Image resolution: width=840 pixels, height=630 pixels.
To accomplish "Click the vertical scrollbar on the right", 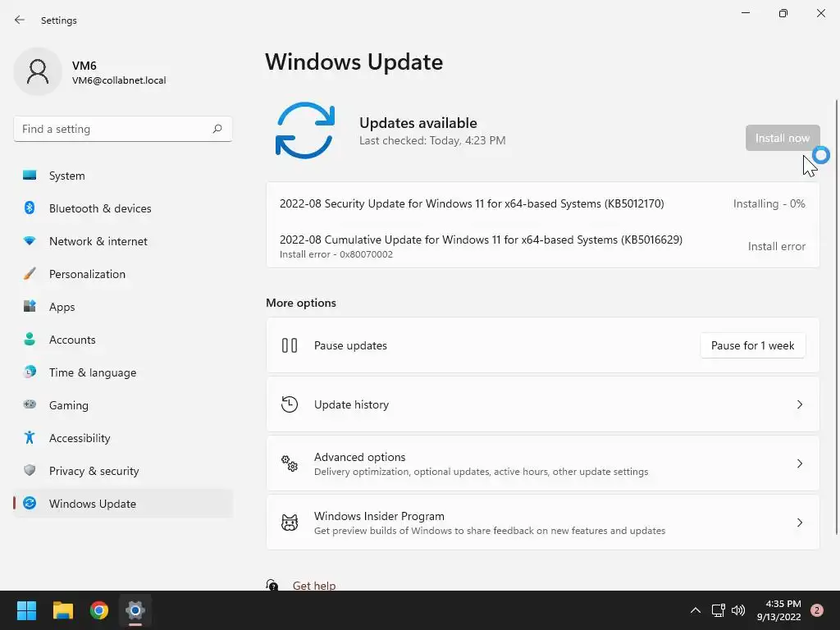I will [836, 316].
